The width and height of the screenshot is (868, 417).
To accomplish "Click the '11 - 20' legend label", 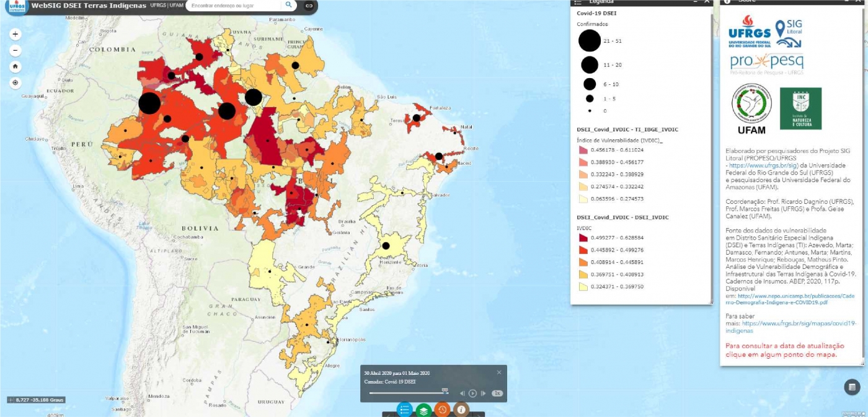I will coord(612,64).
